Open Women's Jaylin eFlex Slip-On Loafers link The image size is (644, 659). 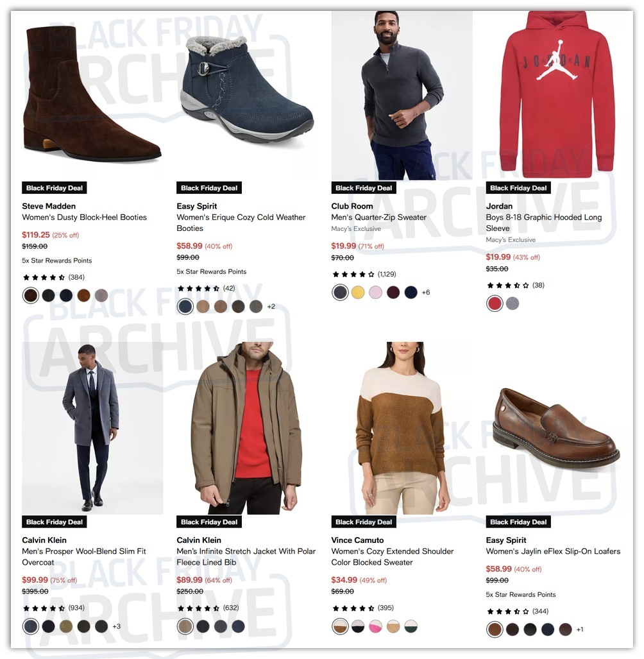(x=553, y=551)
